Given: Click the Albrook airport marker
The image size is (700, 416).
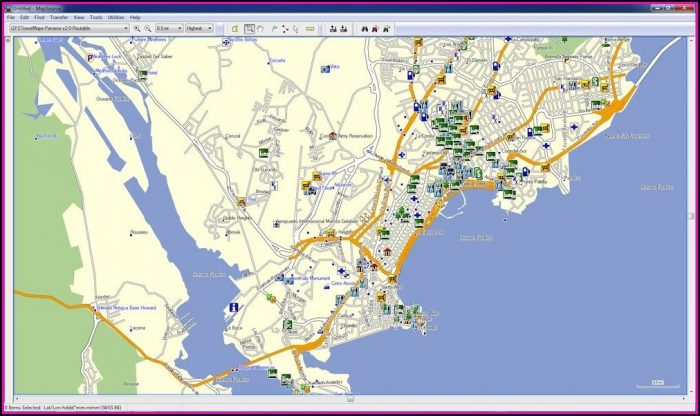Looking at the screenshot, I should [x=276, y=224].
